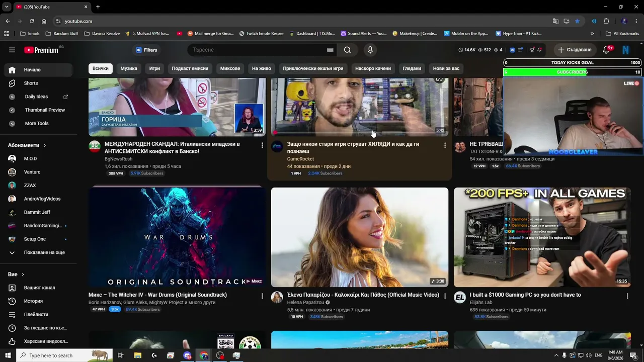Viewport: 644px width, 362px height.
Task: Open the YouTube guide hamburger menu
Action: click(12, 50)
